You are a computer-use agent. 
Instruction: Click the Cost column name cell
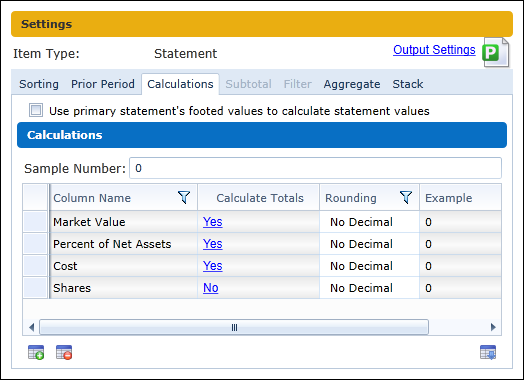[124, 266]
